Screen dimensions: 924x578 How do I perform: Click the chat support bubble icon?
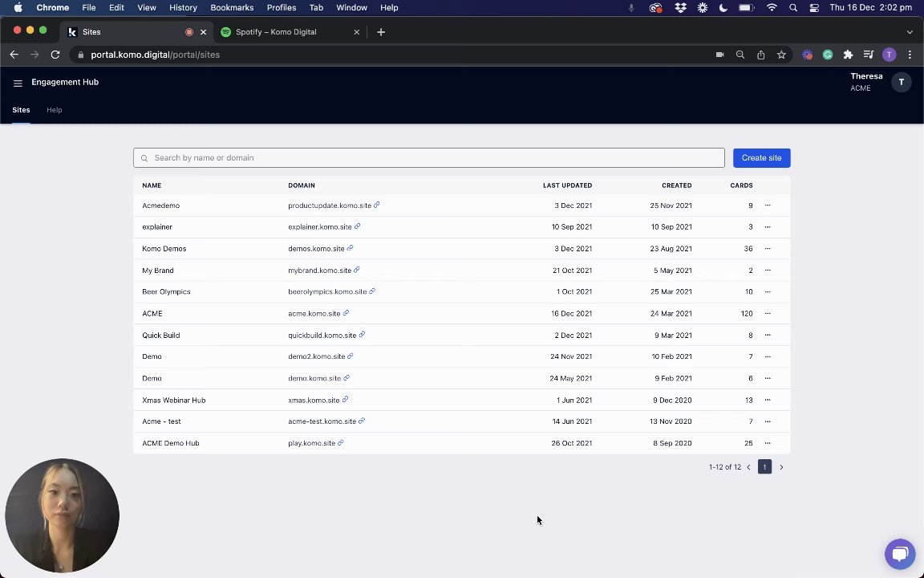click(x=899, y=554)
